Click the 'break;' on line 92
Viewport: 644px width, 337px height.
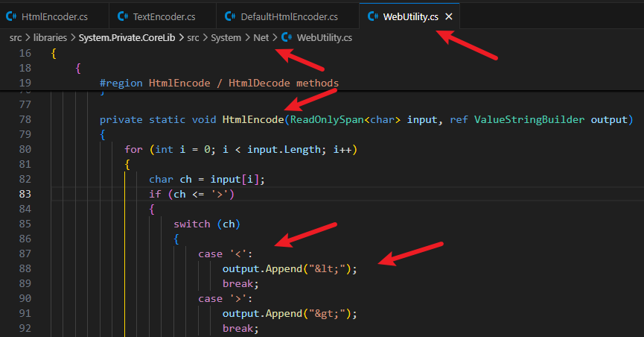pos(240,328)
